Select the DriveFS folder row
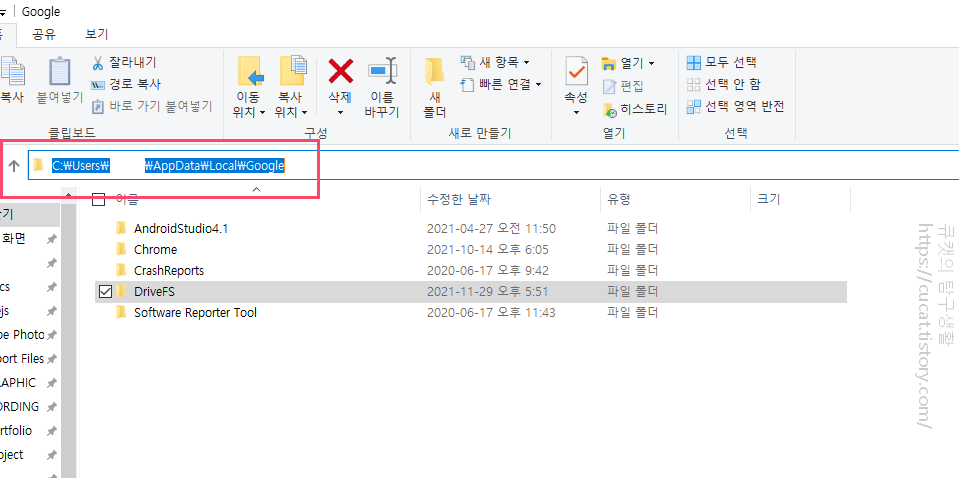 pos(471,292)
